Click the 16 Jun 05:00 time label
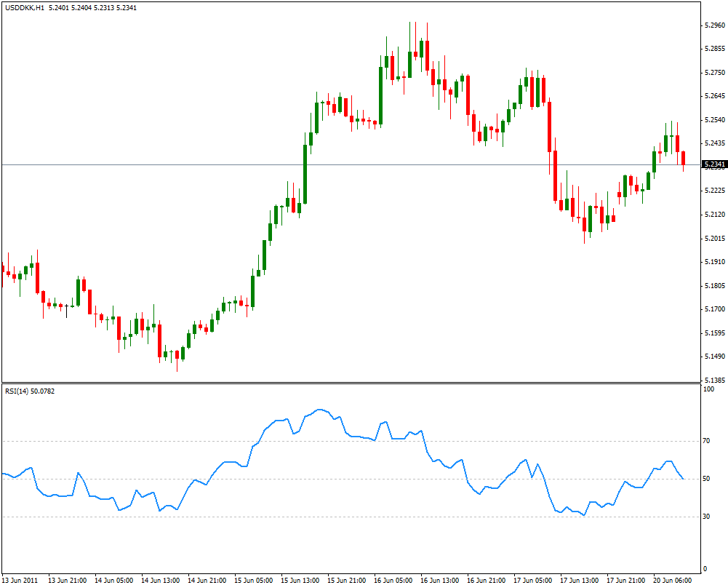 coord(393,581)
